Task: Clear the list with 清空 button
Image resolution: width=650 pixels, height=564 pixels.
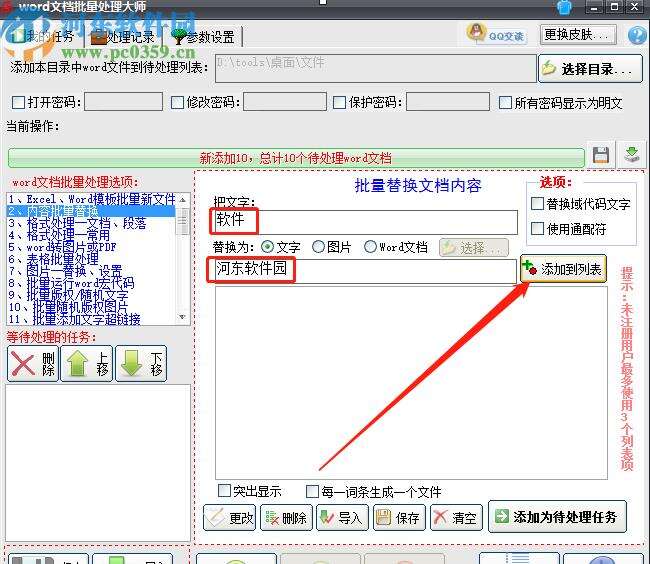Action: 456,518
